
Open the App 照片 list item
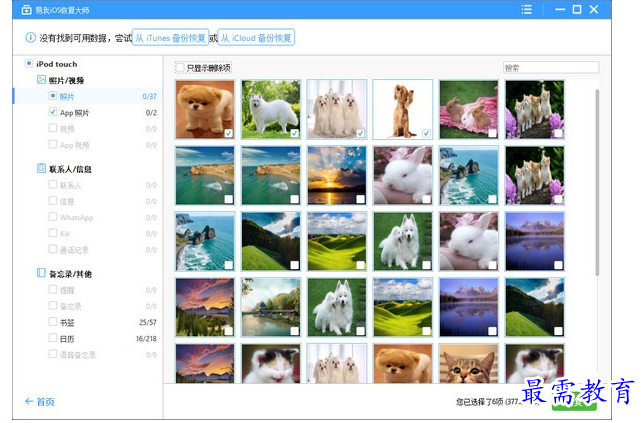pos(74,113)
